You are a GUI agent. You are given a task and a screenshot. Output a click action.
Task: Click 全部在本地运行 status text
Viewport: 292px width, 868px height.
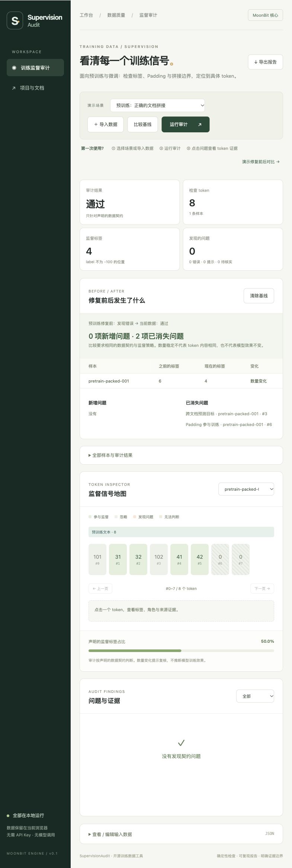coord(28,815)
